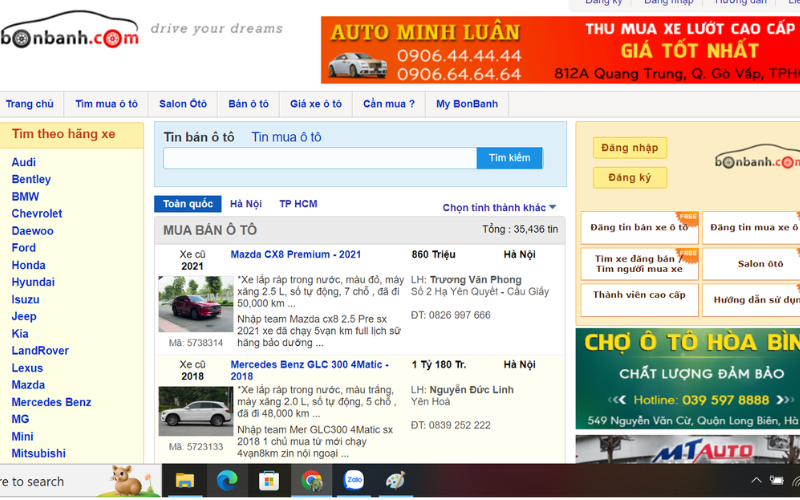This screenshot has height=500, width=800.
Task: Browse Hyundai cars in the sidebar
Action: pos(33,282)
